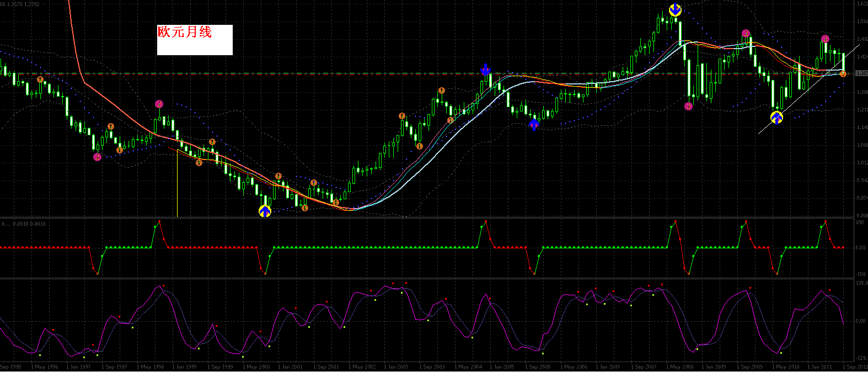Click the orange marker above the mid-2003 high
The width and height of the screenshot is (868, 372).
tap(402, 116)
